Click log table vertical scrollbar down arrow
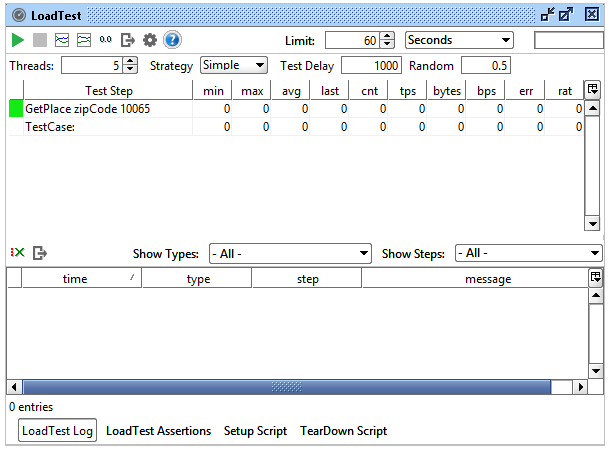Viewport: 609px width, 452px height. point(596,370)
